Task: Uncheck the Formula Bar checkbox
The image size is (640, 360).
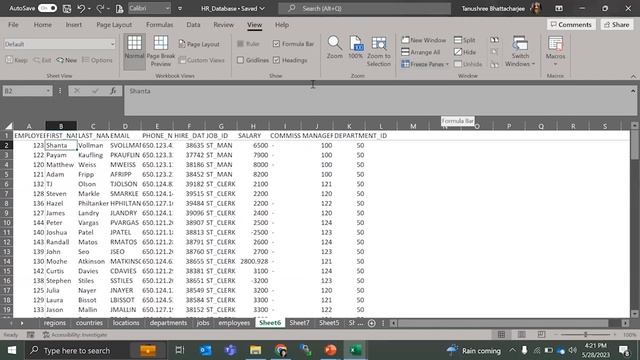Action: (276, 44)
